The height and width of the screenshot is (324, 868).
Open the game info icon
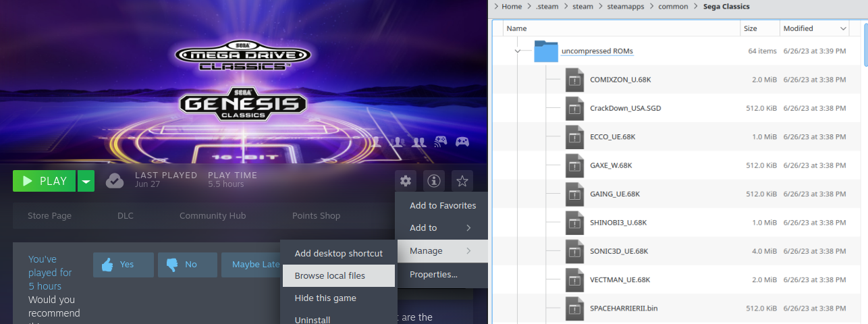(x=434, y=181)
